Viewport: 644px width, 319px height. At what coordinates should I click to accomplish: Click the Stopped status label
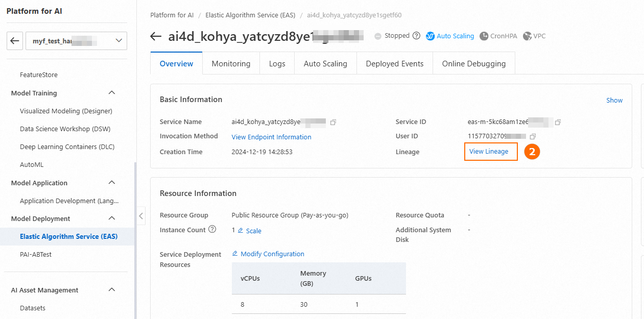pyautogui.click(x=397, y=36)
